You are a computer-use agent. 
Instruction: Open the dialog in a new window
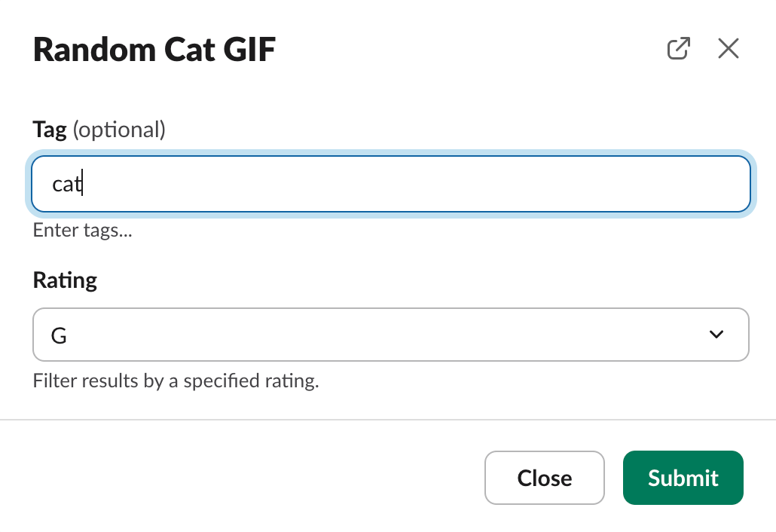coord(679,49)
